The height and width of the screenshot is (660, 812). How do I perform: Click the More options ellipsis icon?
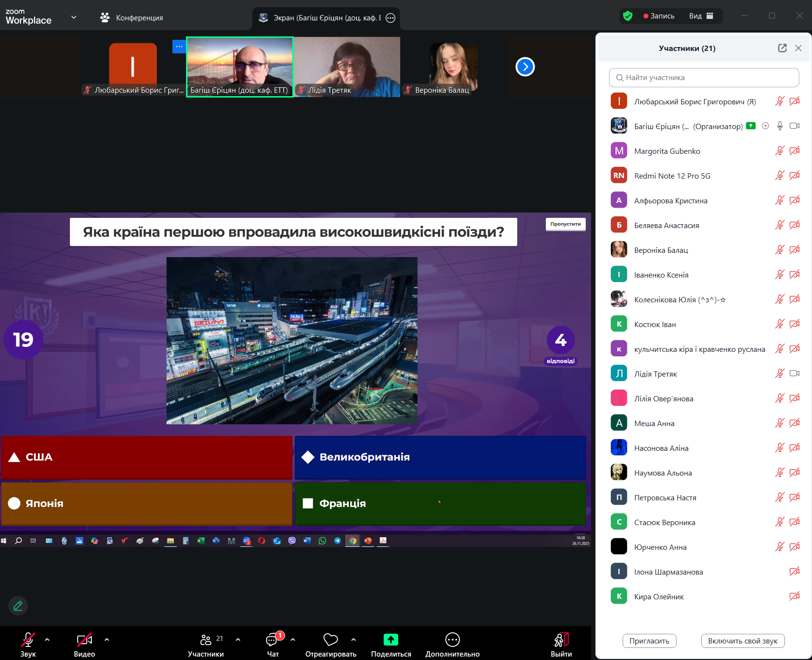tap(452, 640)
